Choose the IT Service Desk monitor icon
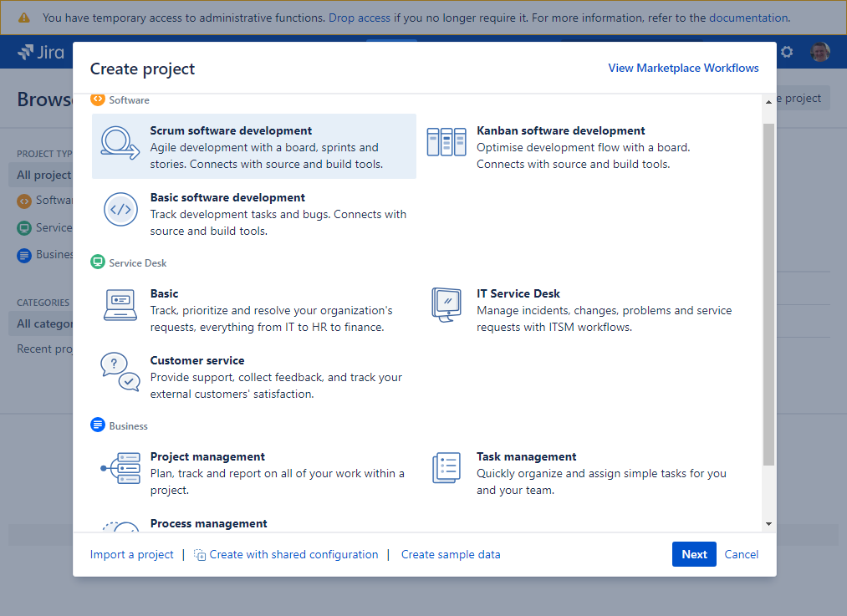This screenshot has height=616, width=847. click(x=446, y=304)
